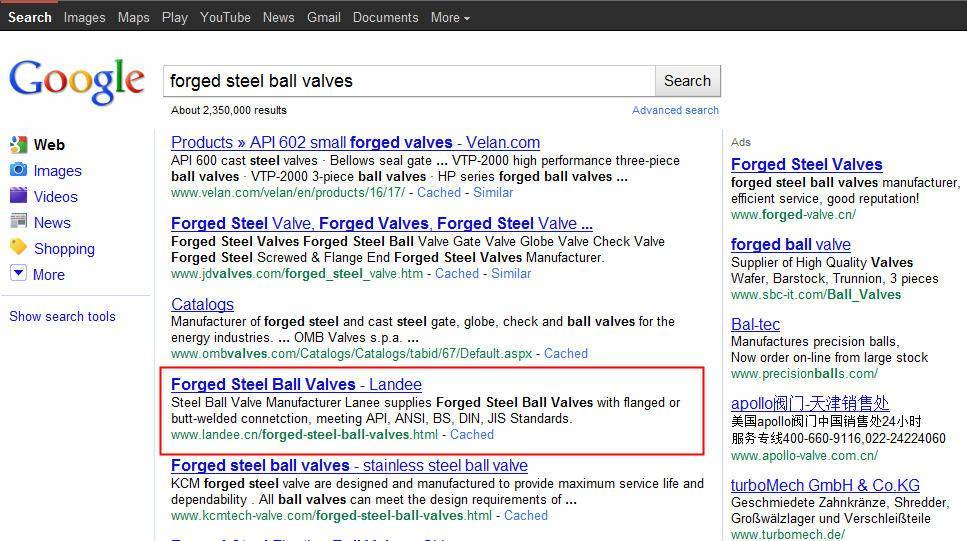The image size is (967, 541).
Task: Select Search in top navigation bar
Action: (x=30, y=17)
